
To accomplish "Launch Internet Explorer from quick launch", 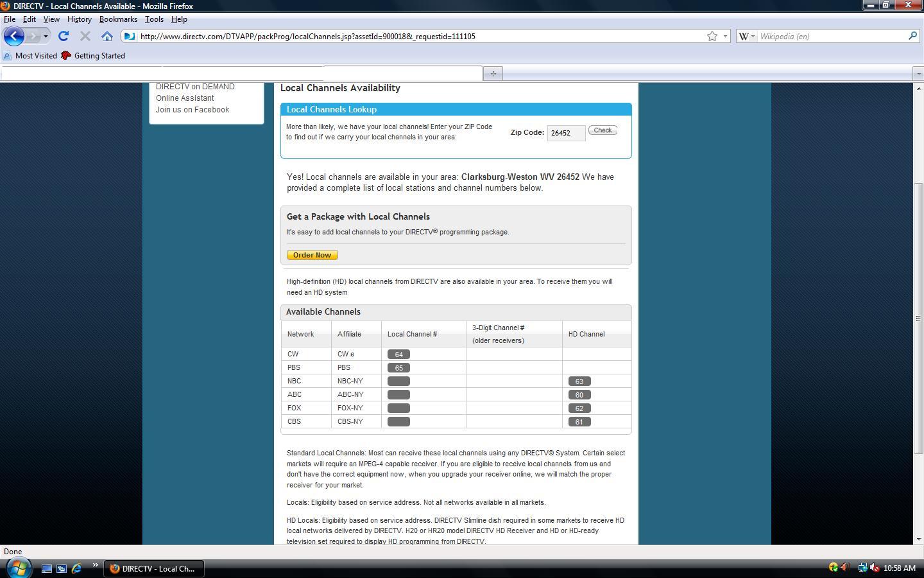I will pyautogui.click(x=76, y=568).
